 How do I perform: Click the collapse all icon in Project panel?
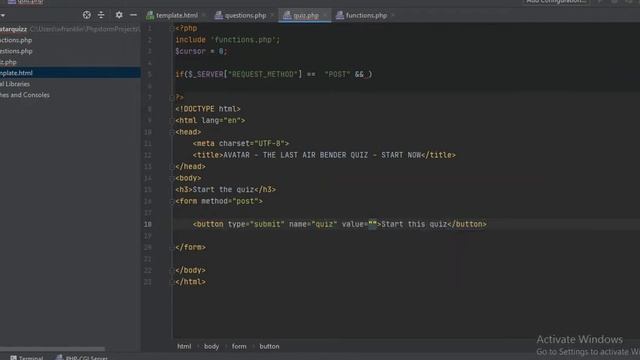pyautogui.click(x=101, y=15)
